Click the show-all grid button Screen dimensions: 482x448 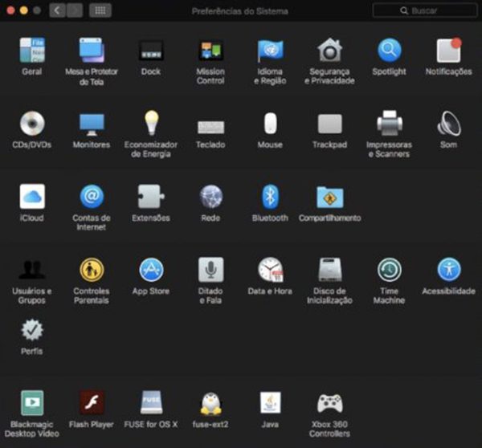(100, 10)
